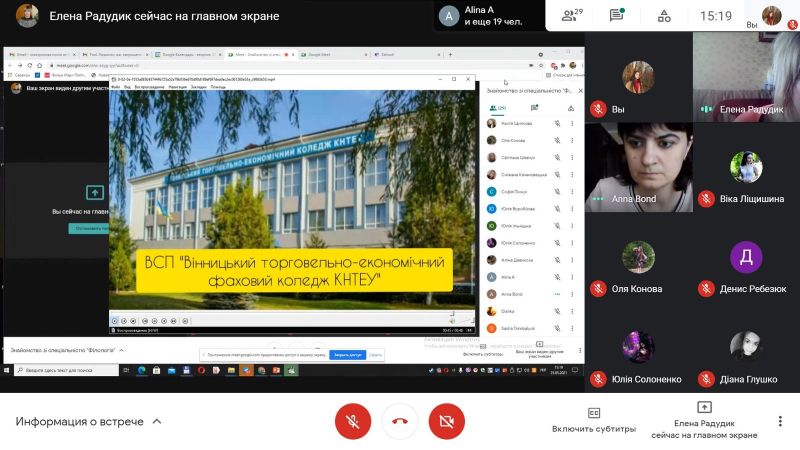Image resolution: width=800 pixels, height=450 pixels.
Task: Mute audio with the player speaker icon
Action: 452,321
